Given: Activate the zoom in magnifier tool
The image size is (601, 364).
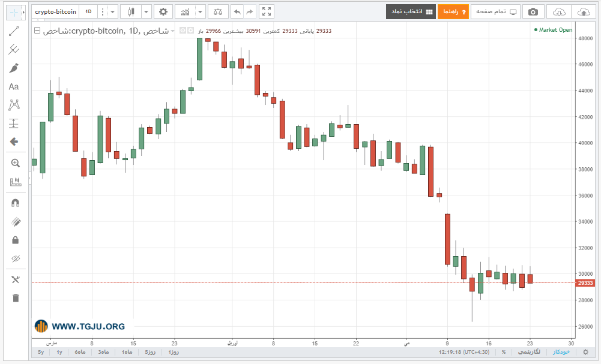Looking at the screenshot, I should pyautogui.click(x=16, y=163).
